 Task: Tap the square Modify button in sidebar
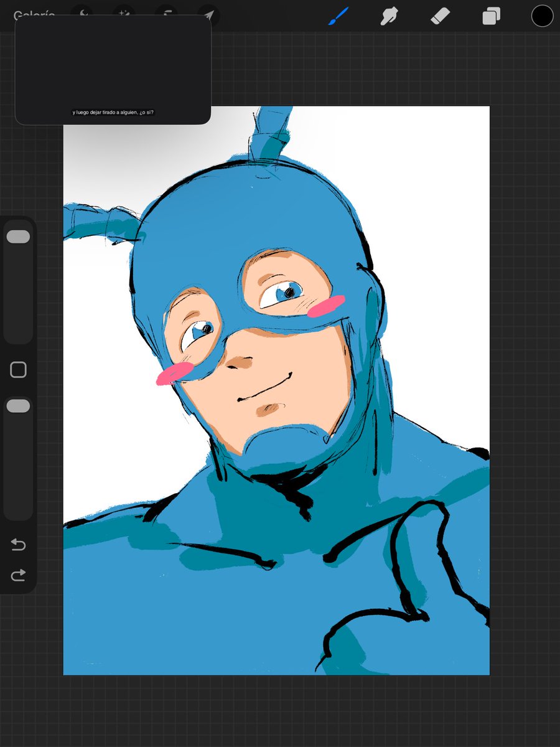coord(18,370)
